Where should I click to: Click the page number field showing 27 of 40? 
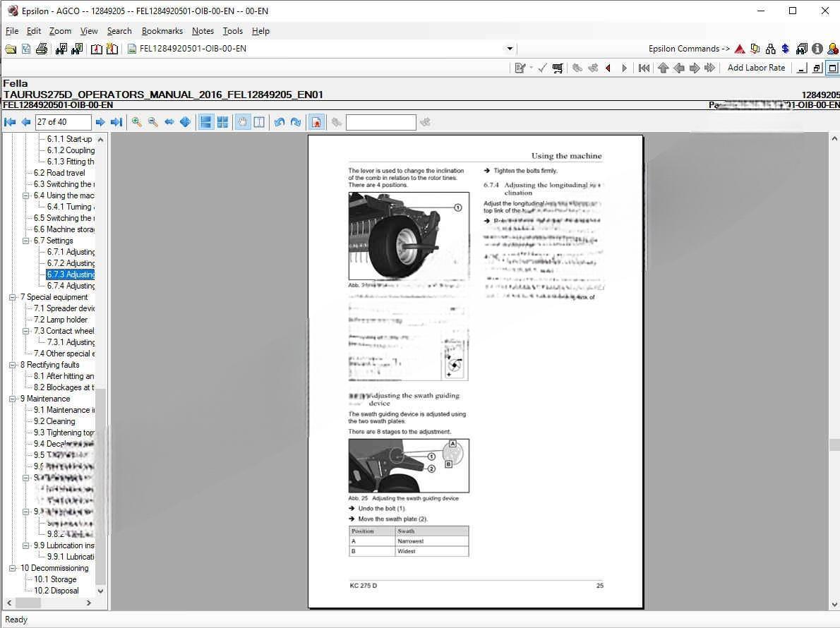click(x=63, y=122)
